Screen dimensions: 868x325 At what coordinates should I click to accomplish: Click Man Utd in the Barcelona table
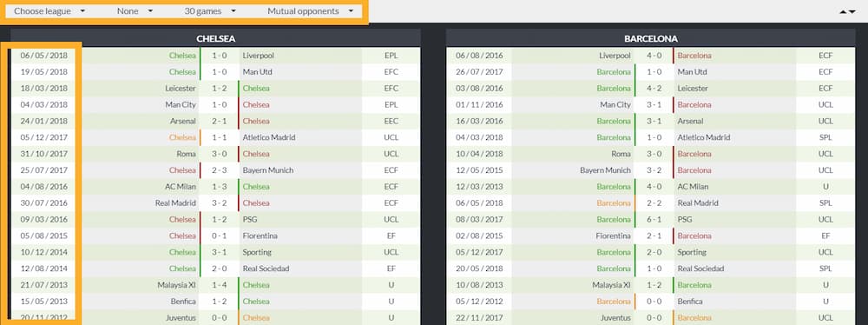pos(693,72)
